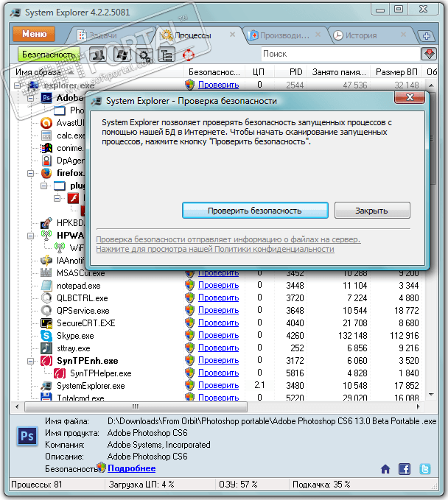The image size is (448, 500).
Task: Select the MSASCui.exe process icon
Action: pos(46,273)
